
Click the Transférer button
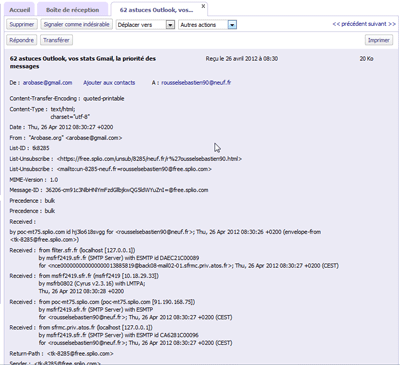coord(56,40)
